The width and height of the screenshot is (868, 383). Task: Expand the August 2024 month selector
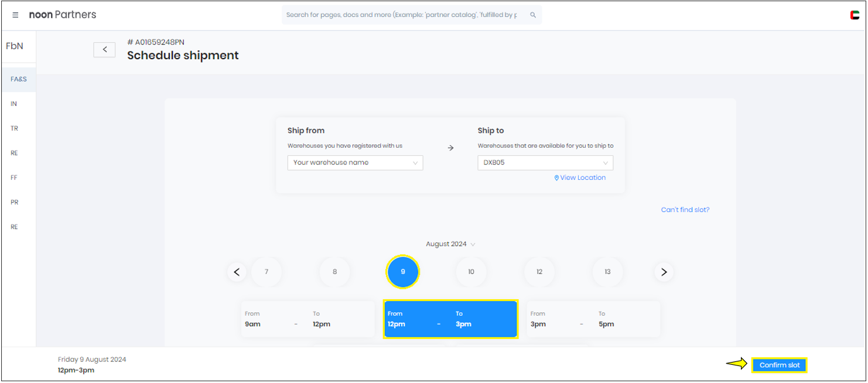point(450,244)
